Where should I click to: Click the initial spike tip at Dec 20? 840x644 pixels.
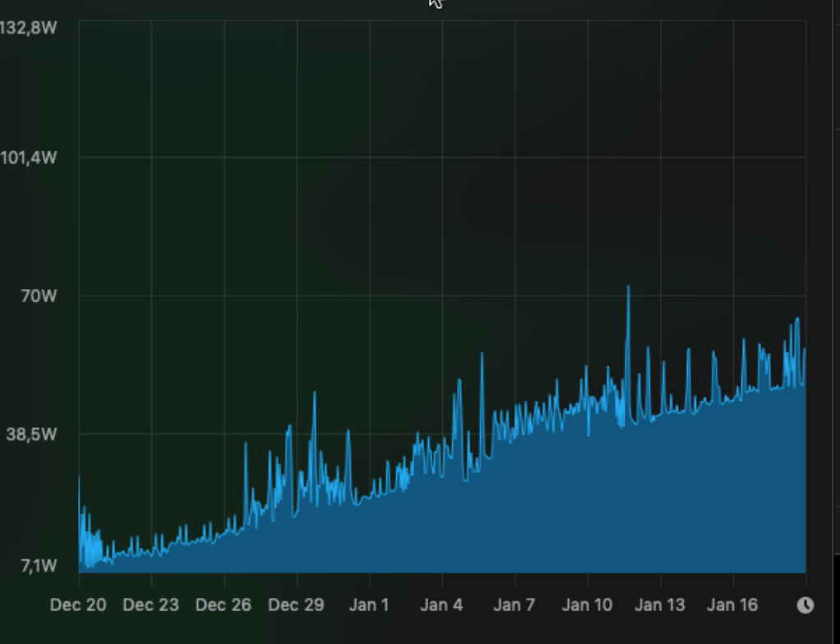(80, 476)
